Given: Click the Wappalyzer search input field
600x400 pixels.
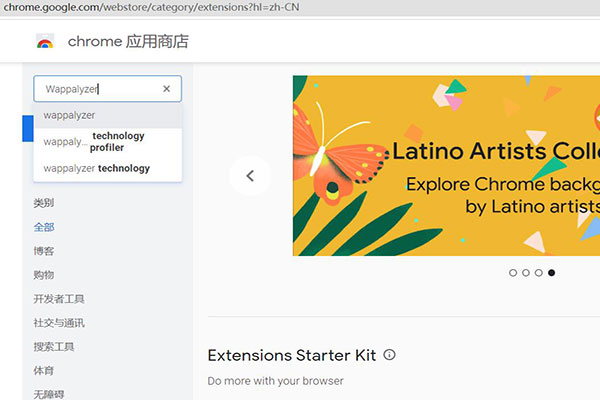Looking at the screenshot, I should click(x=108, y=89).
